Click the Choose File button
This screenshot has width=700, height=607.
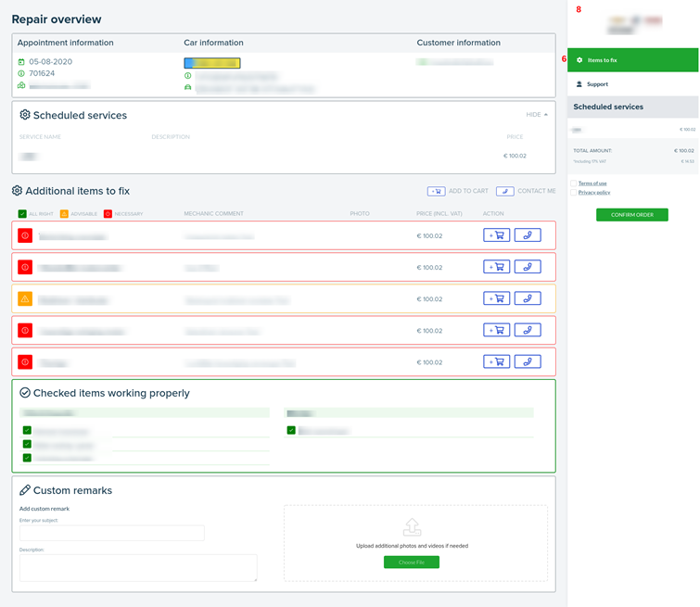[x=412, y=563]
